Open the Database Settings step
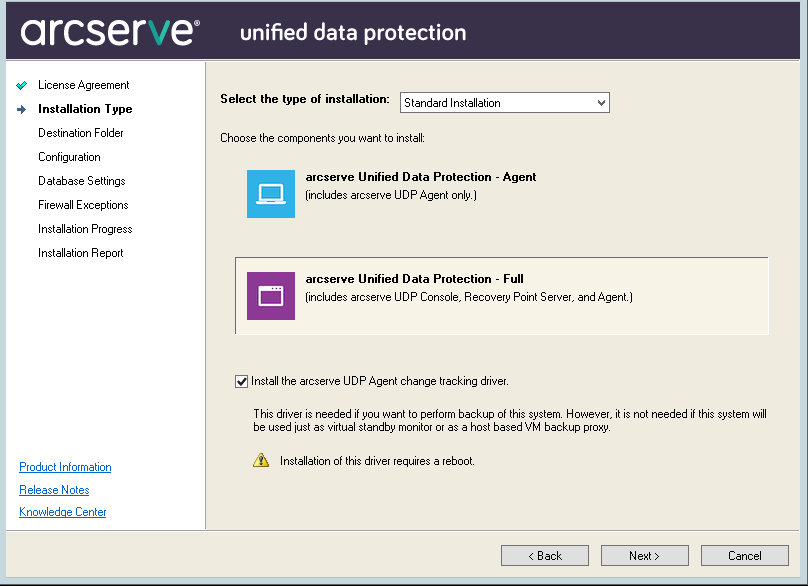 point(82,181)
